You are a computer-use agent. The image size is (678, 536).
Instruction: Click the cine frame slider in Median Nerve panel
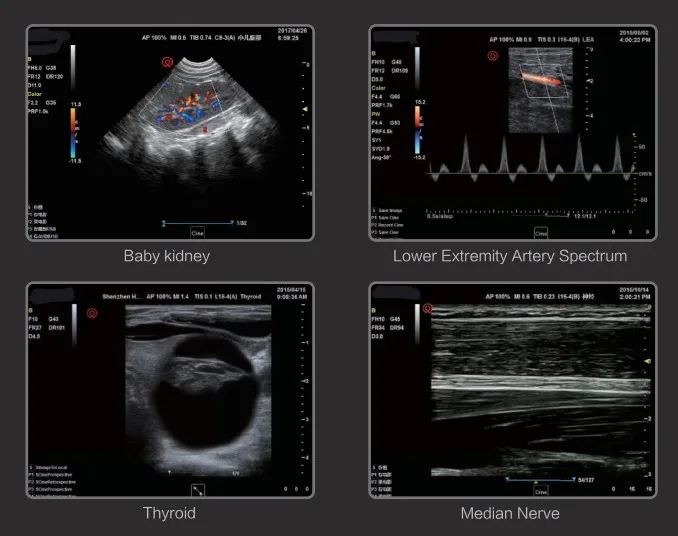click(540, 480)
